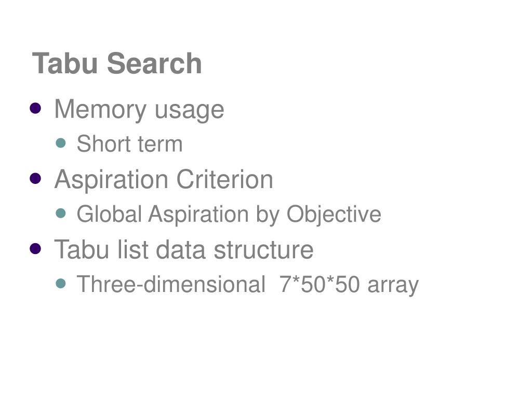Select the Global Aspiration by Objective text
Viewport: 532px width, 399px height.
pos(229,215)
